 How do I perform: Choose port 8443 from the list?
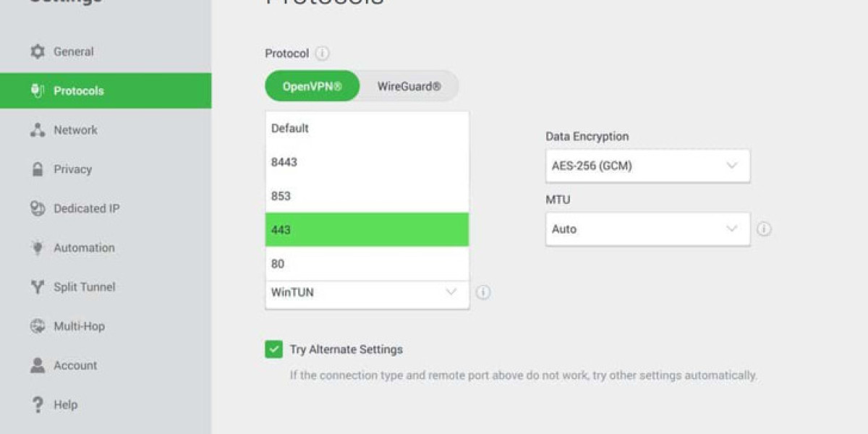click(367, 162)
